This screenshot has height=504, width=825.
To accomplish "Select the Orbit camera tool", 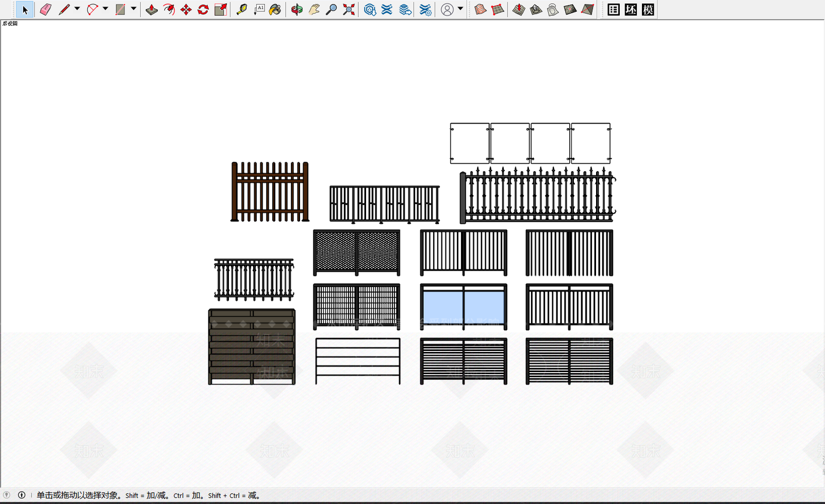I will (296, 9).
